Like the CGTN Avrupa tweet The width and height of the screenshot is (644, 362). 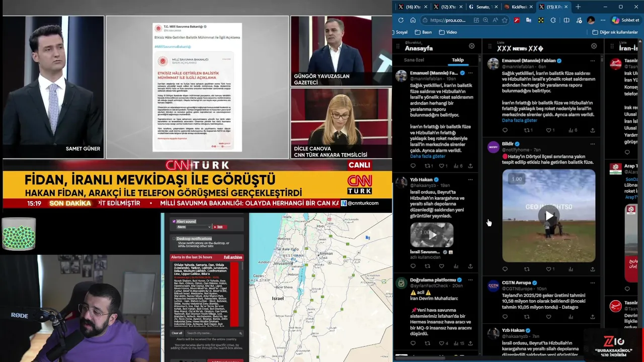tap(549, 317)
